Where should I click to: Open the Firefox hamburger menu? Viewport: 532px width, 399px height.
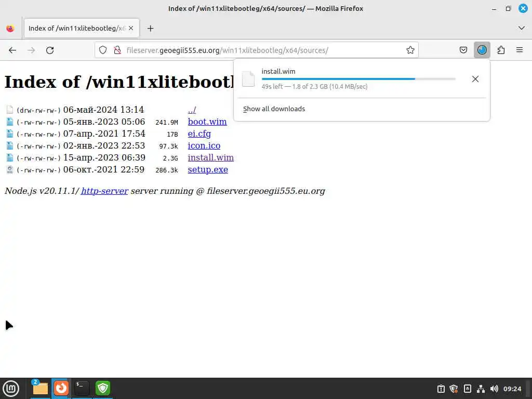pos(520,50)
